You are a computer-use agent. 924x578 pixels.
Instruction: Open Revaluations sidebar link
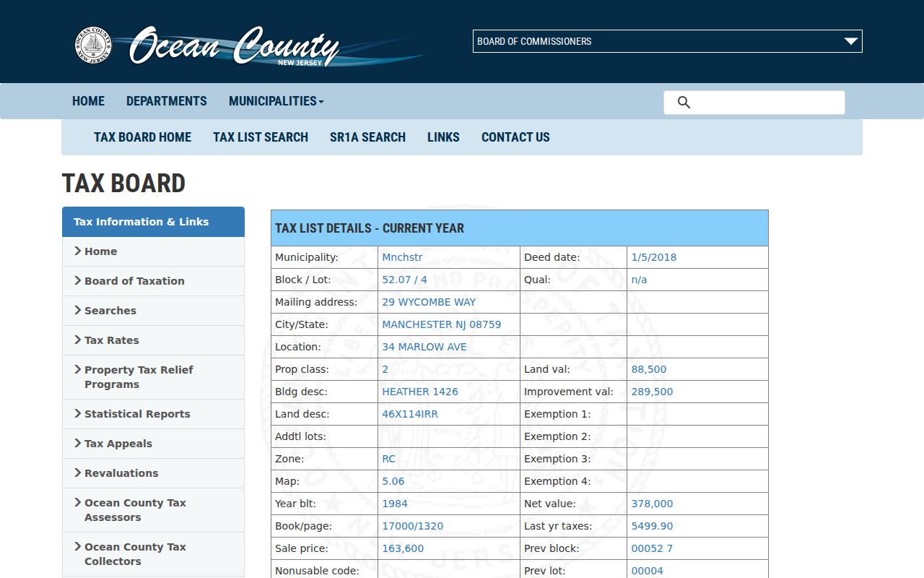pyautogui.click(x=153, y=473)
